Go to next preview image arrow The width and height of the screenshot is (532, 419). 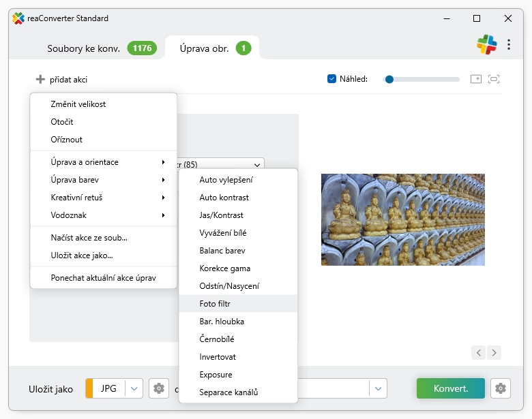pos(494,352)
